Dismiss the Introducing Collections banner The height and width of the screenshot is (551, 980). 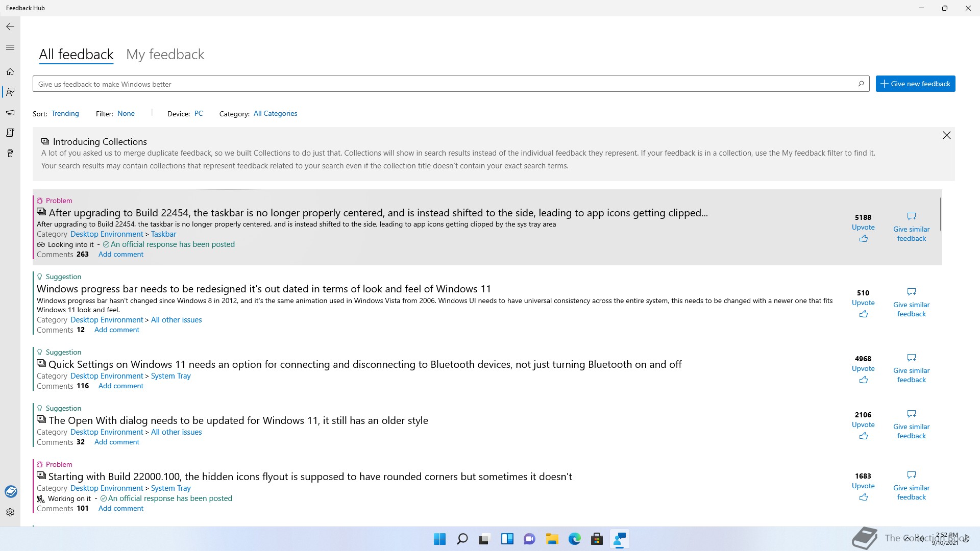(947, 135)
